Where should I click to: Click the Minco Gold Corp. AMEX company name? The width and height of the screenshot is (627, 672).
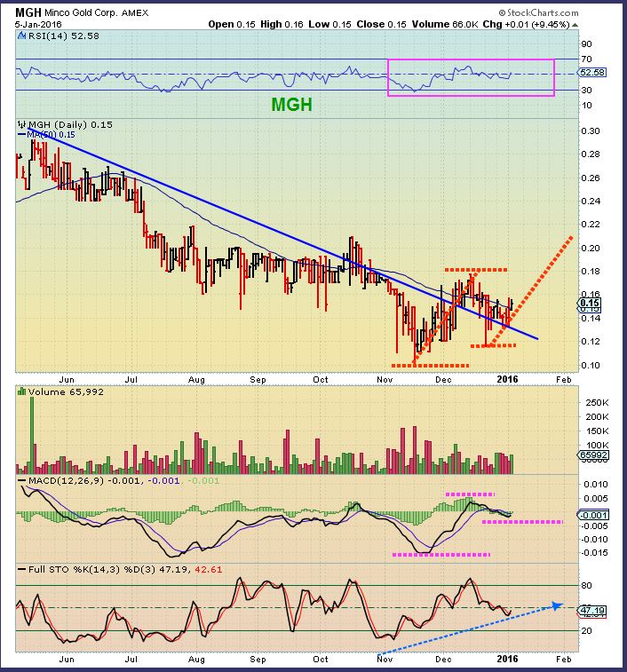click(97, 13)
